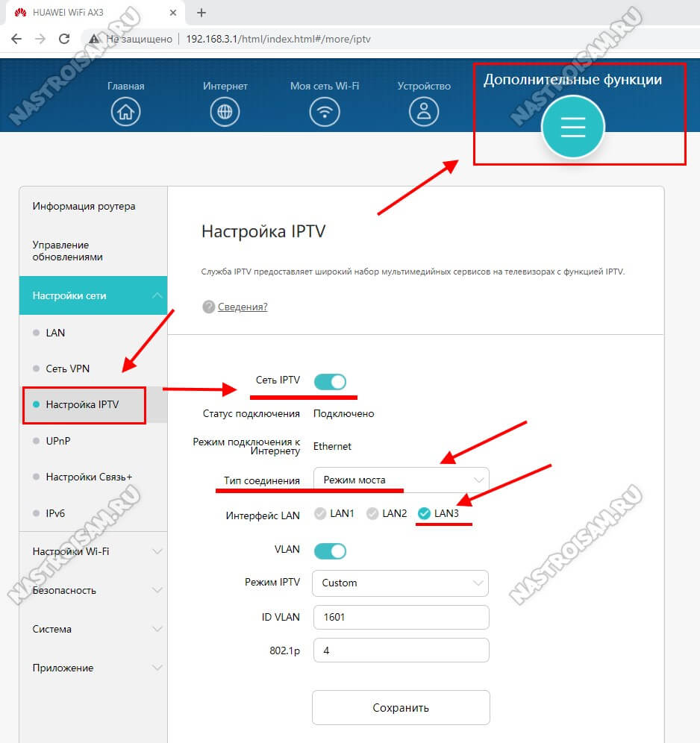Open the Тип соединения dropdown
This screenshot has width=700, height=743.
[x=401, y=480]
